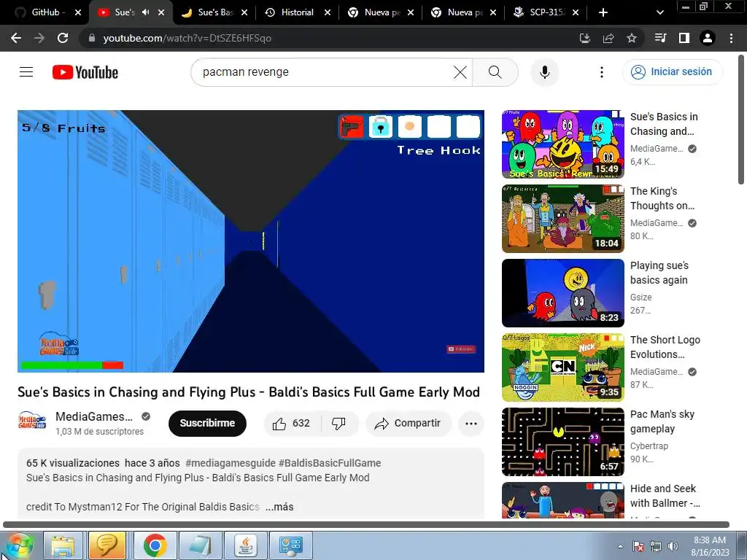Open Chrome profile avatar
The width and height of the screenshot is (747, 560).
[x=708, y=38]
